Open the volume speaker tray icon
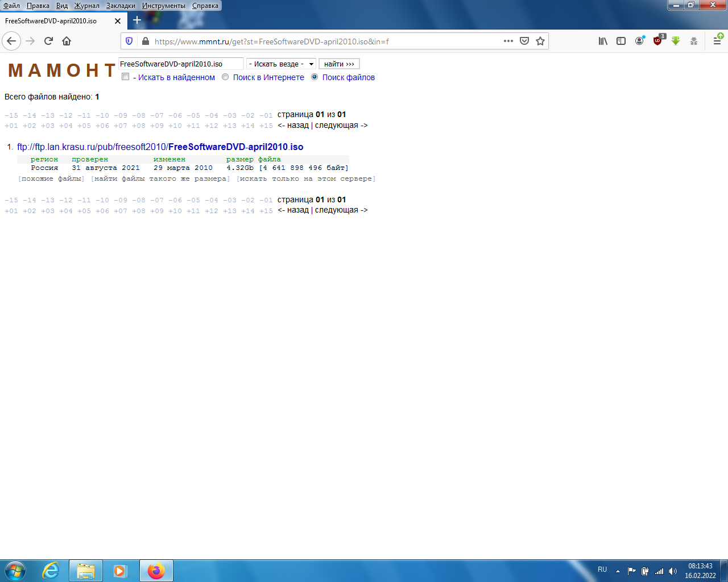Viewport: 728px width, 582px height. [x=673, y=571]
